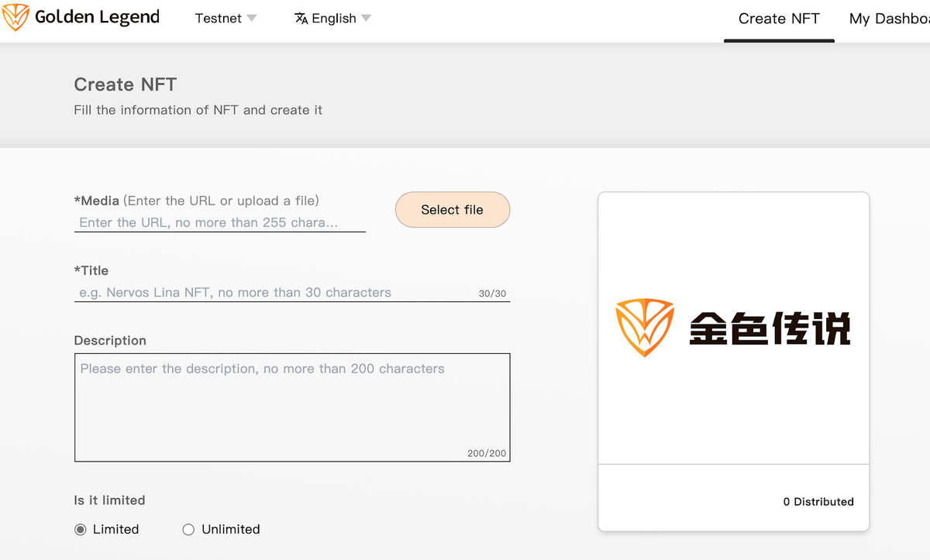Click the English language label
Viewport: 930px width, 560px height.
pyautogui.click(x=334, y=18)
